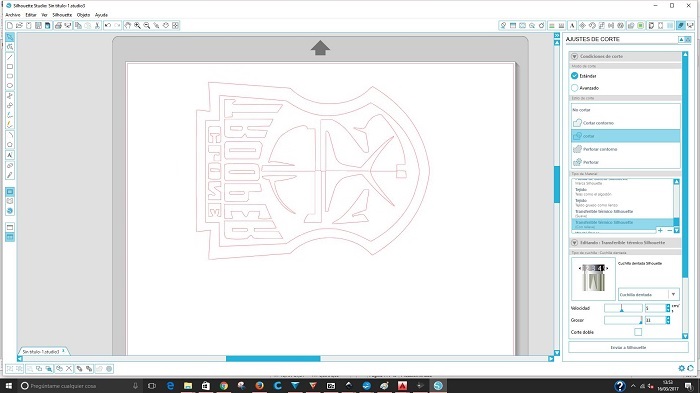Click the Redo arrow icon

click(x=117, y=25)
